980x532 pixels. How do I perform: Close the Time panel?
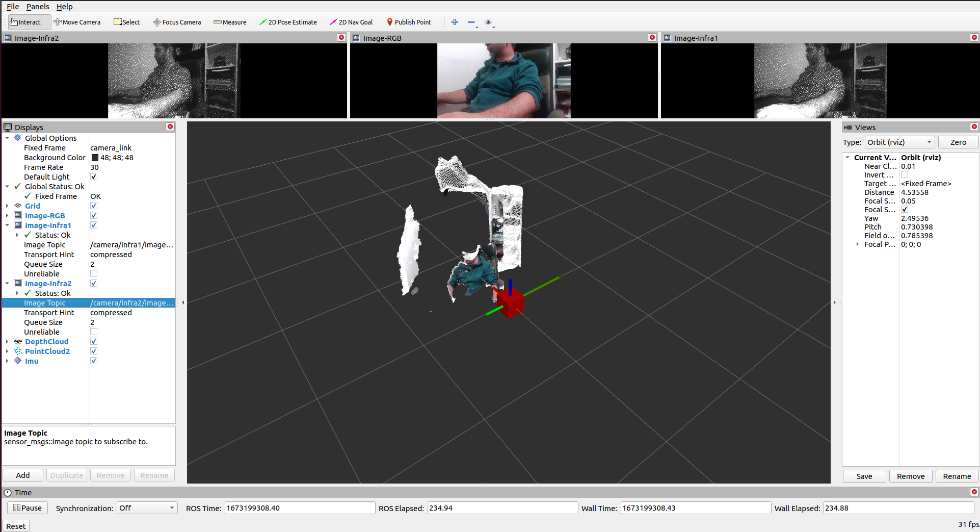point(974,492)
